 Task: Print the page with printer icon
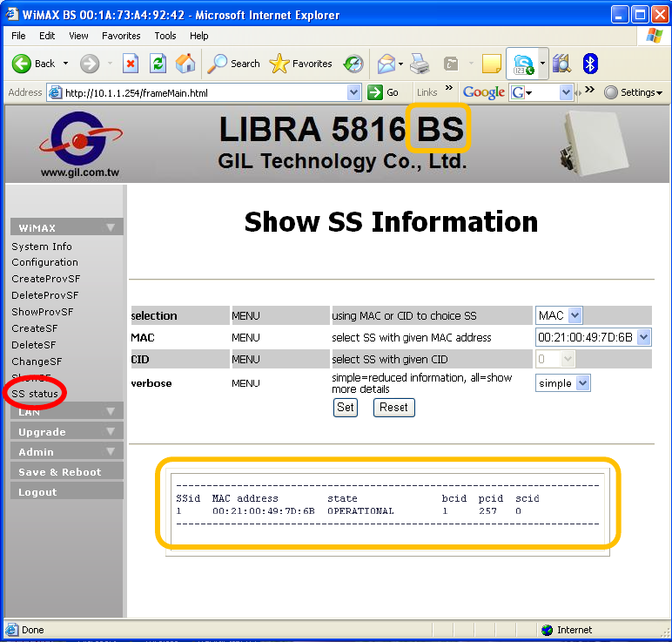pyautogui.click(x=420, y=64)
